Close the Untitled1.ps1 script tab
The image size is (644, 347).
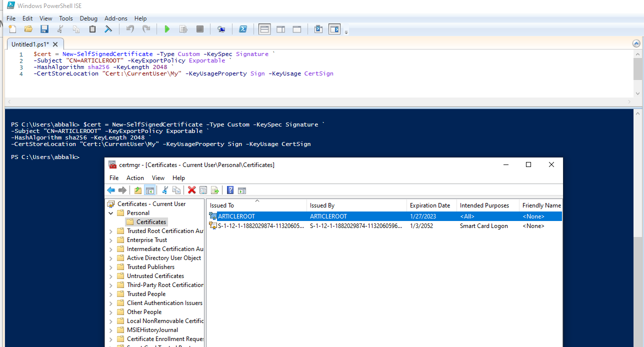point(55,44)
